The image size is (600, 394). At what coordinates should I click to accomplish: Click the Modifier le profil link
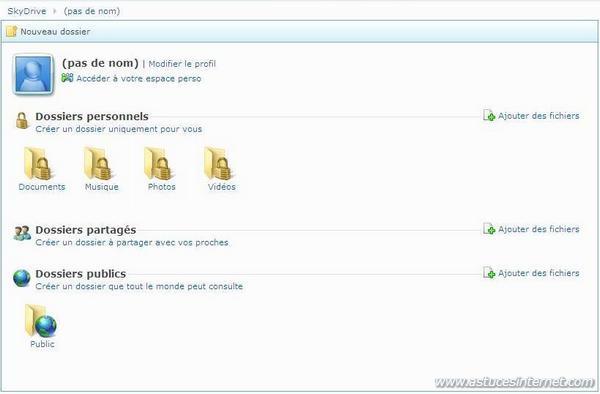pyautogui.click(x=182, y=64)
